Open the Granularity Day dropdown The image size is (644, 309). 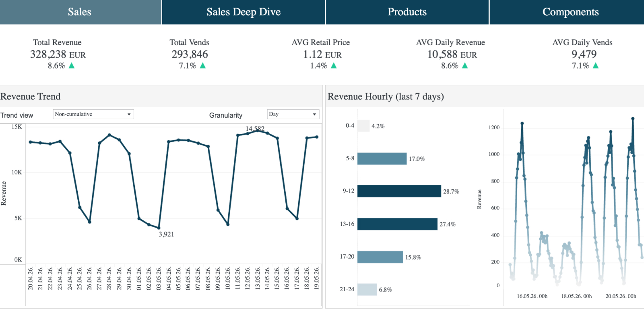coord(293,114)
